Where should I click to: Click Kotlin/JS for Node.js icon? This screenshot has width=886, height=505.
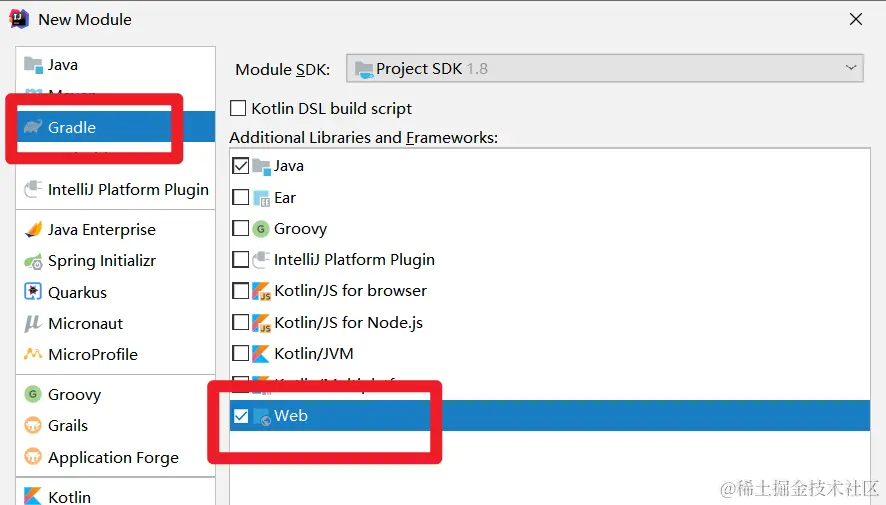point(261,323)
